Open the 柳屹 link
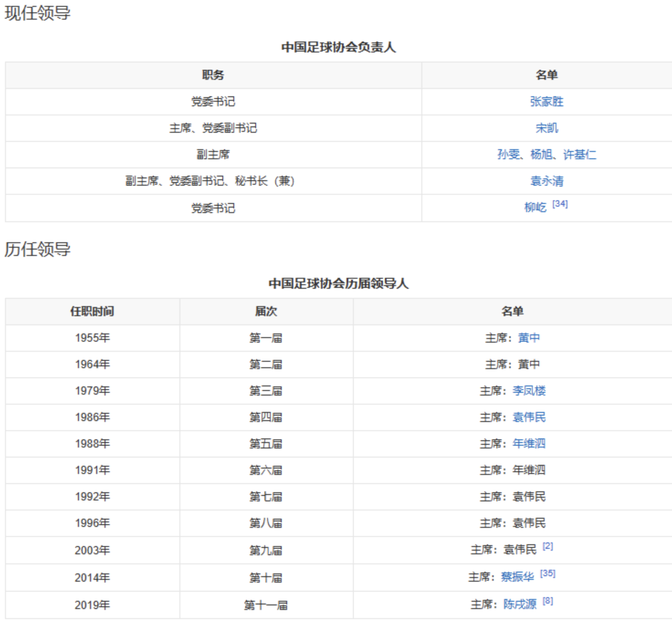The image size is (672, 625). [535, 208]
